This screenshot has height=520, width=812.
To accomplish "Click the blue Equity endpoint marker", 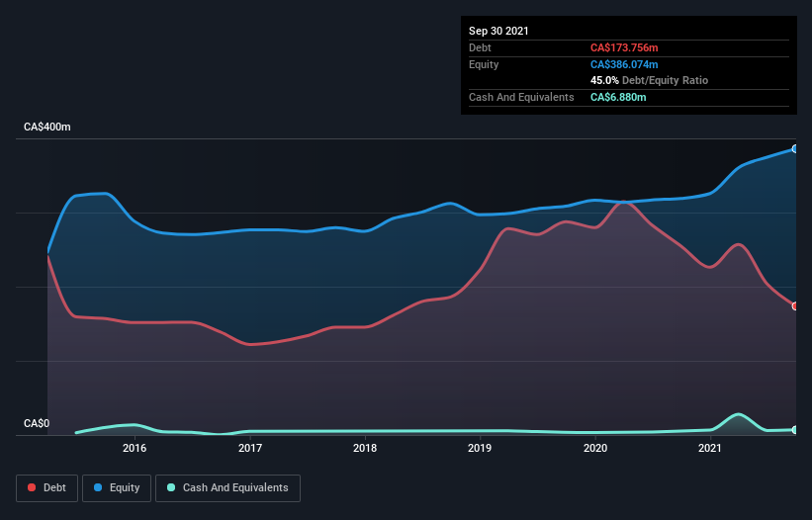I will [x=795, y=149].
